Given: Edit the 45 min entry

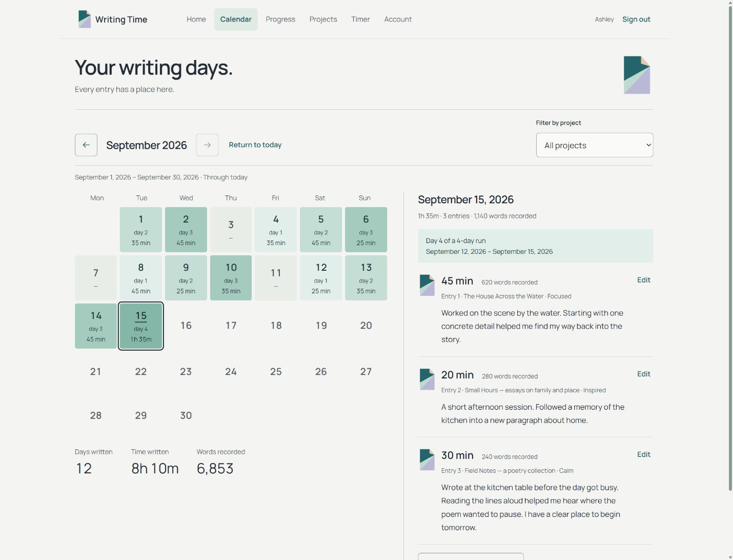Looking at the screenshot, I should [644, 280].
